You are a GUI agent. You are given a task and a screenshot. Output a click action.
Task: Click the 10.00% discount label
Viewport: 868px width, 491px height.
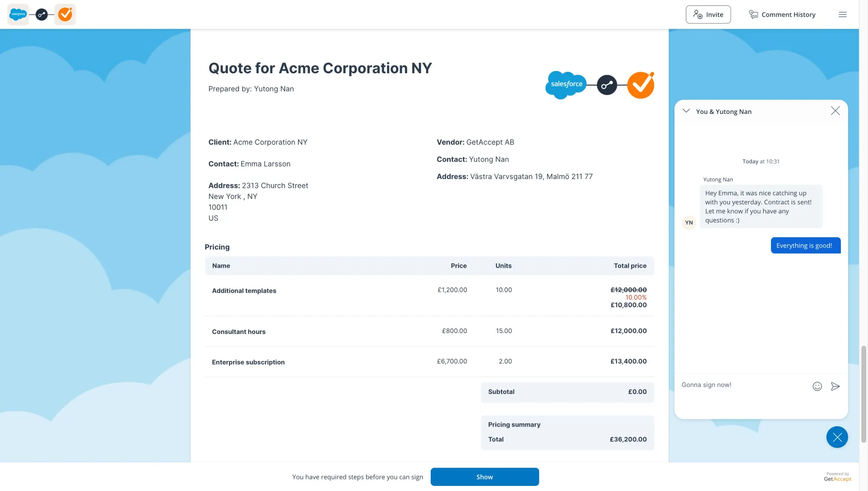636,297
